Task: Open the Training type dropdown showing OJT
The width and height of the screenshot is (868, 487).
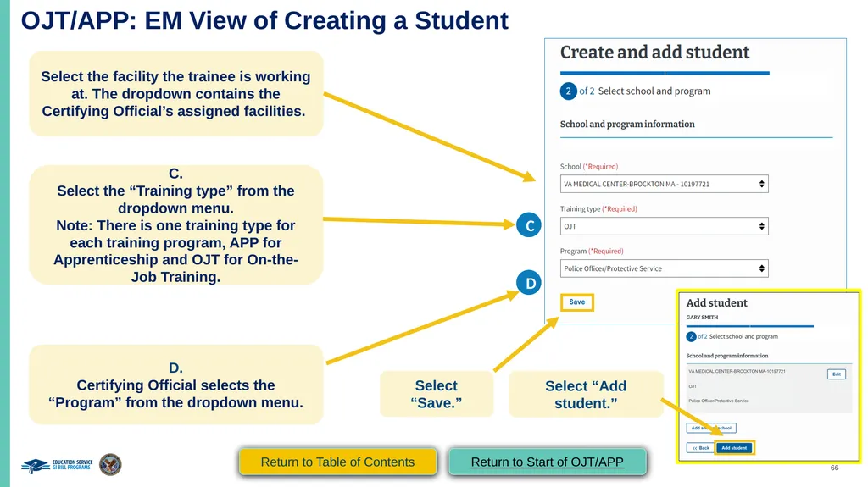Action: [664, 226]
